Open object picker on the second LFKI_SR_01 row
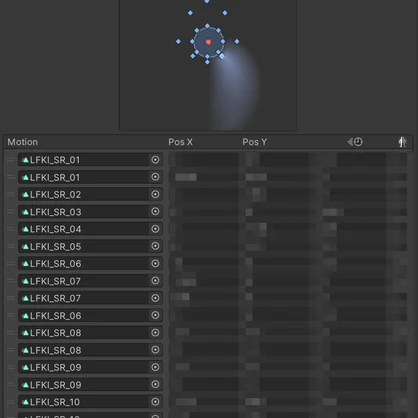Viewport: 418px width, 418px height. click(x=155, y=177)
